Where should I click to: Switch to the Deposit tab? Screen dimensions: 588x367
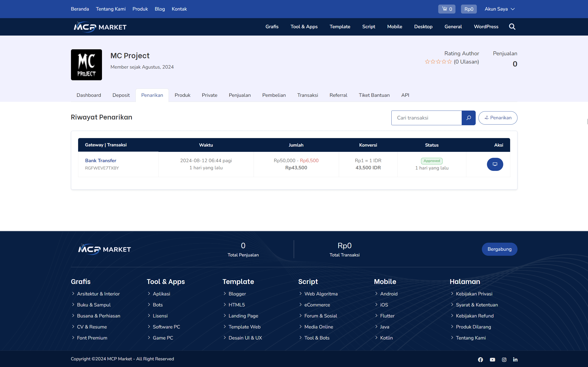(x=121, y=95)
